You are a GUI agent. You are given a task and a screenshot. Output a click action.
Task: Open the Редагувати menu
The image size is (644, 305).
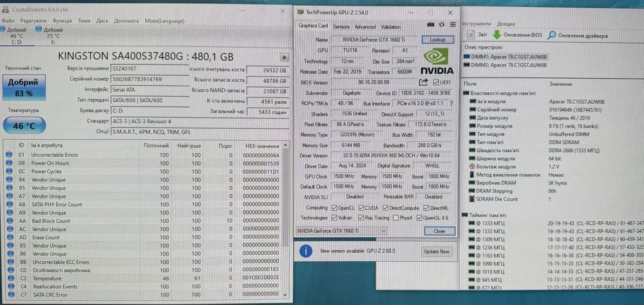[x=33, y=21]
